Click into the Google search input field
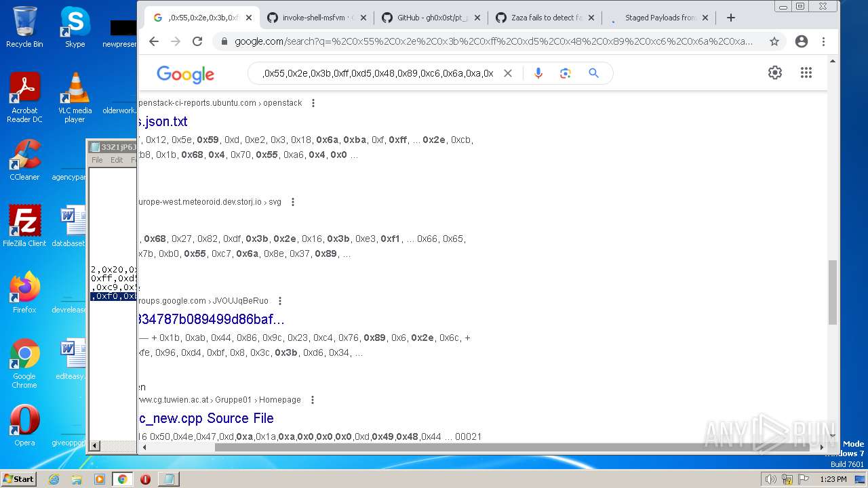 [378, 73]
